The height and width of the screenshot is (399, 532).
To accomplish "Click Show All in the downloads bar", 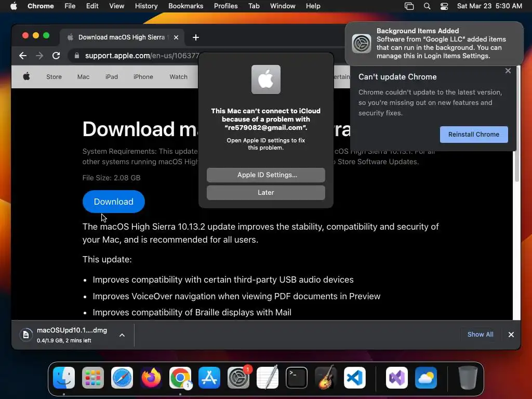I will (x=480, y=335).
